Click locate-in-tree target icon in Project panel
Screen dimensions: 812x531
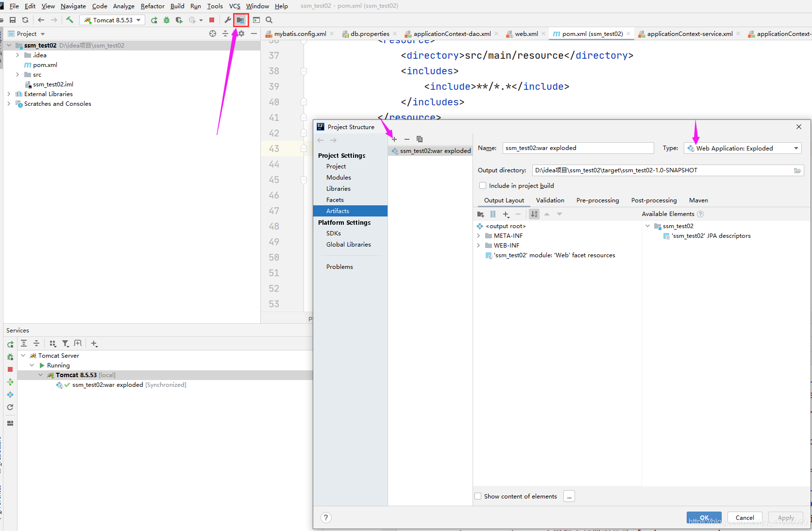213,33
